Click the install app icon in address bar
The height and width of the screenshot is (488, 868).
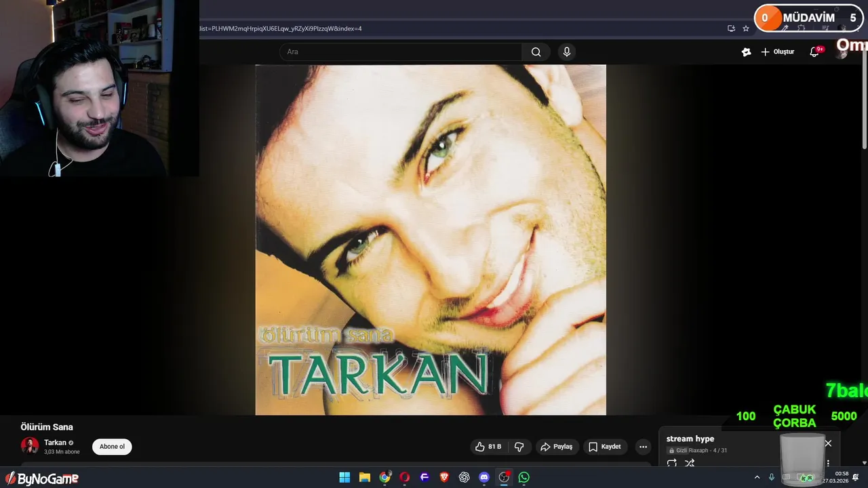[x=731, y=28]
